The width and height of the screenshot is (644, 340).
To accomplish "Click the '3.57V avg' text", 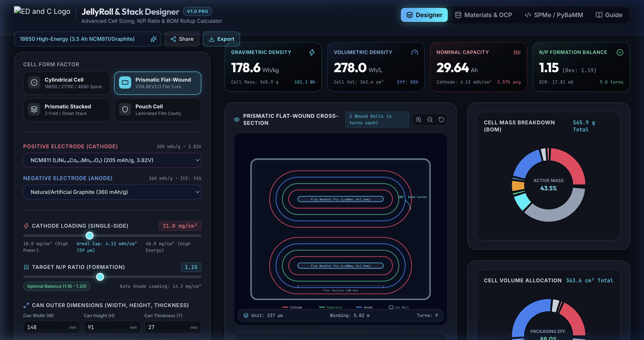I will coord(509,82).
